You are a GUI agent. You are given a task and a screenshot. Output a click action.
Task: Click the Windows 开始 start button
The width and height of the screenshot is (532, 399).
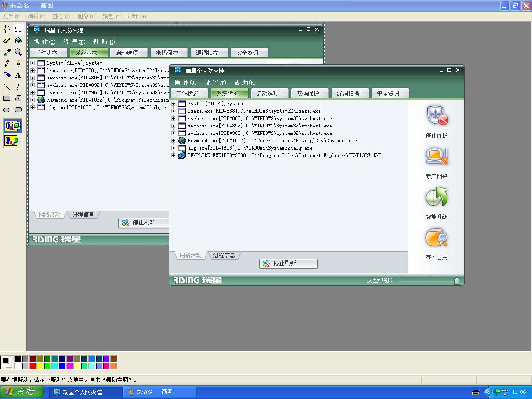point(22,392)
